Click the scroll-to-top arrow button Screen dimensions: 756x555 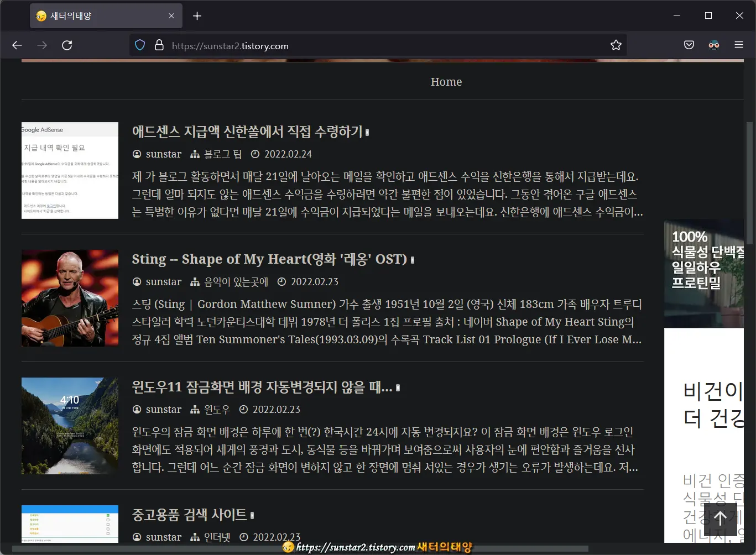point(719,519)
